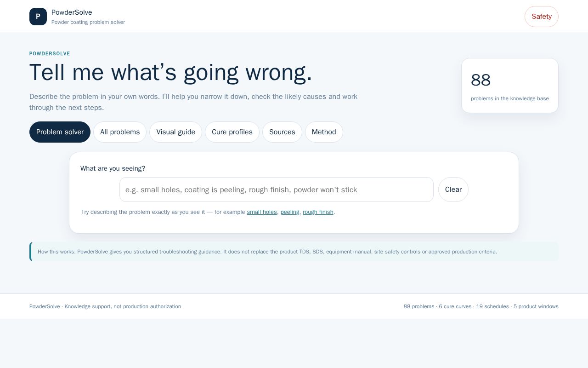Screen dimensions: 588x368
Task: Click footer stats '88 problems · 6 cure curves'
Action: (x=437, y=306)
